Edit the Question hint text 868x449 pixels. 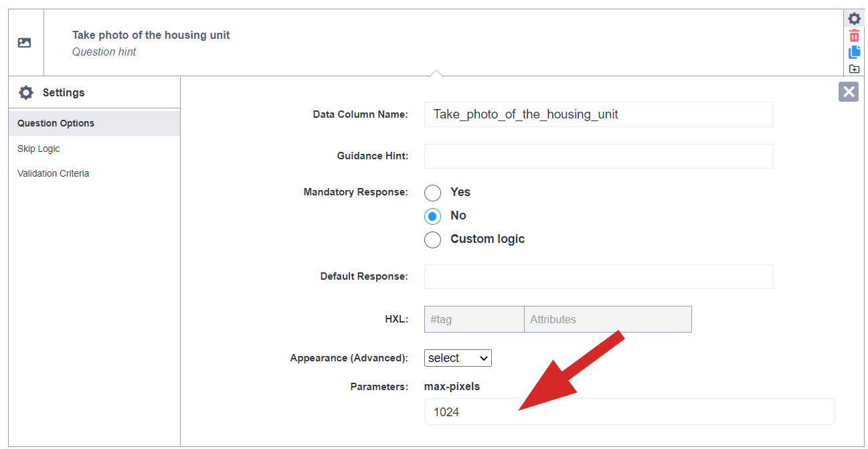click(104, 52)
